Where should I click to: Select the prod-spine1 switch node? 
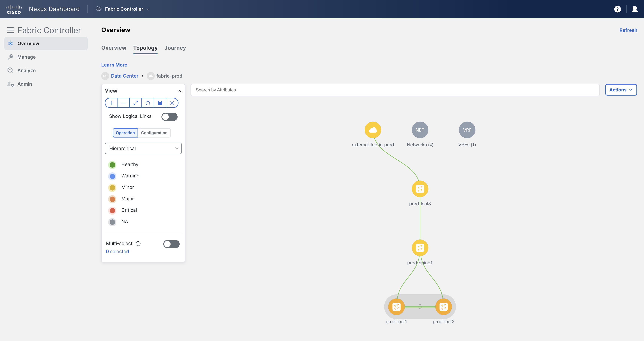click(x=420, y=248)
